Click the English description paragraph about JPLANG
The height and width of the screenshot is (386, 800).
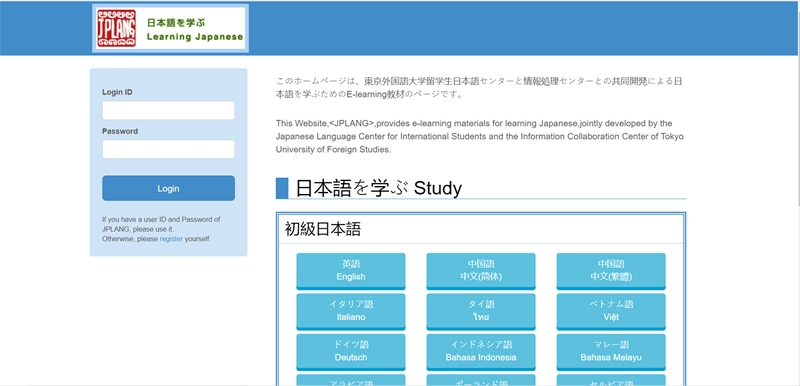coord(480,137)
